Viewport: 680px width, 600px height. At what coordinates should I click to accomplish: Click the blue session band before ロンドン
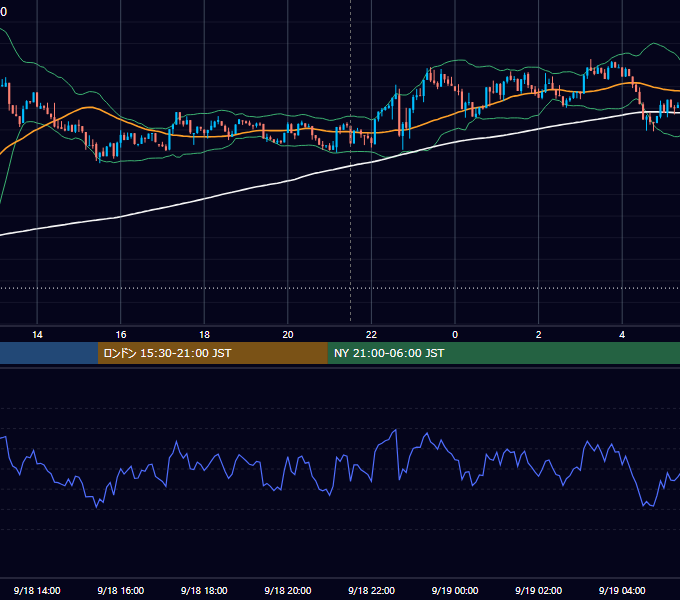click(x=49, y=353)
